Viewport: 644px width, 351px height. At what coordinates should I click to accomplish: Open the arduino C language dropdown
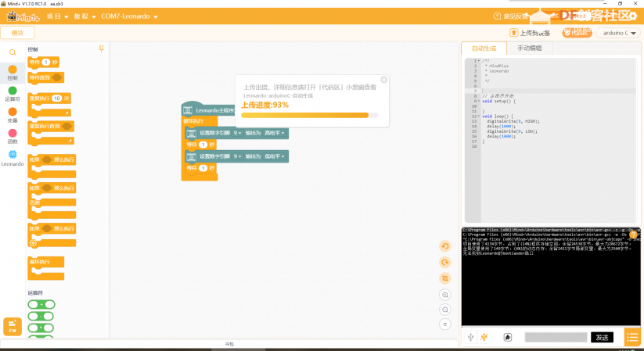(618, 33)
